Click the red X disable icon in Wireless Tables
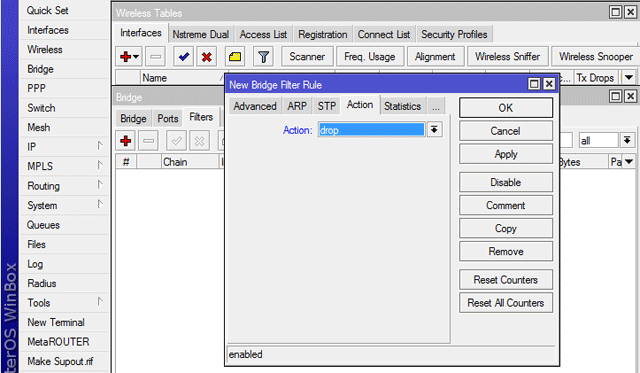Viewport: 640px width, 373px height. point(207,57)
